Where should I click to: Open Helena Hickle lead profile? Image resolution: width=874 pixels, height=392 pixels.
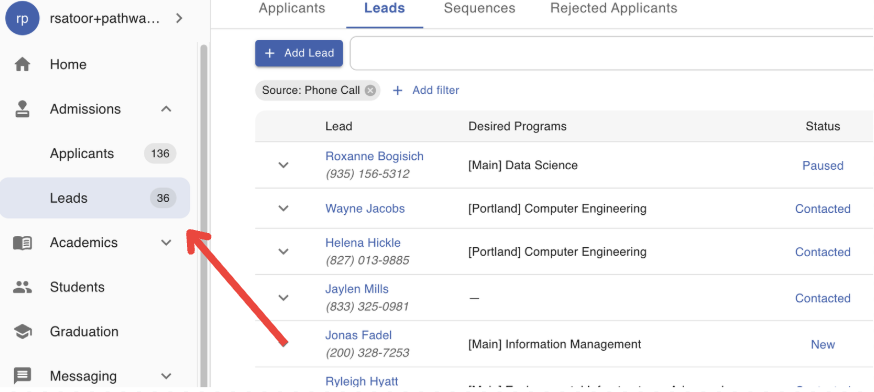click(363, 243)
